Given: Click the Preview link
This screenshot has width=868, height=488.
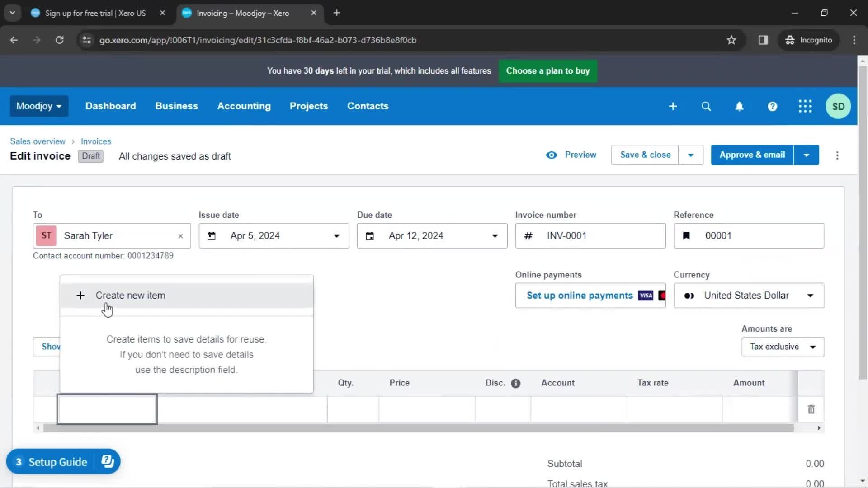Looking at the screenshot, I should pos(580,155).
